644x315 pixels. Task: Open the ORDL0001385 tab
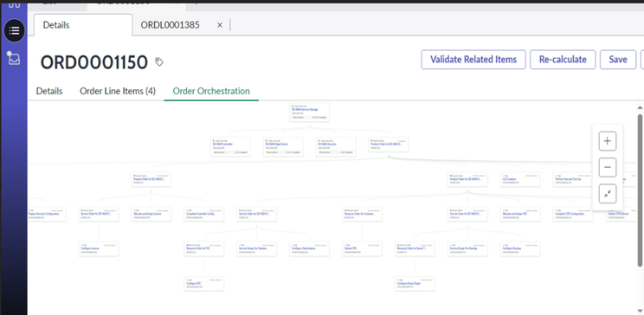click(170, 25)
